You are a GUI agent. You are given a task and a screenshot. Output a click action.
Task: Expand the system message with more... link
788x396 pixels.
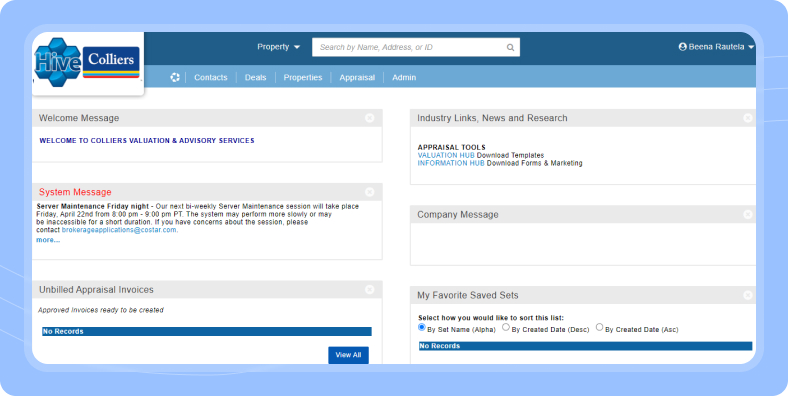(48, 240)
